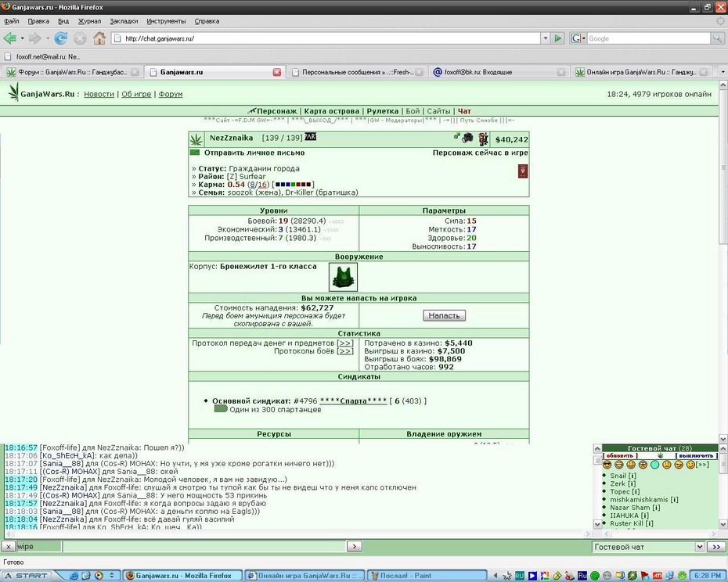Click the green round tray icon
The height and width of the screenshot is (582, 728).
point(595,576)
